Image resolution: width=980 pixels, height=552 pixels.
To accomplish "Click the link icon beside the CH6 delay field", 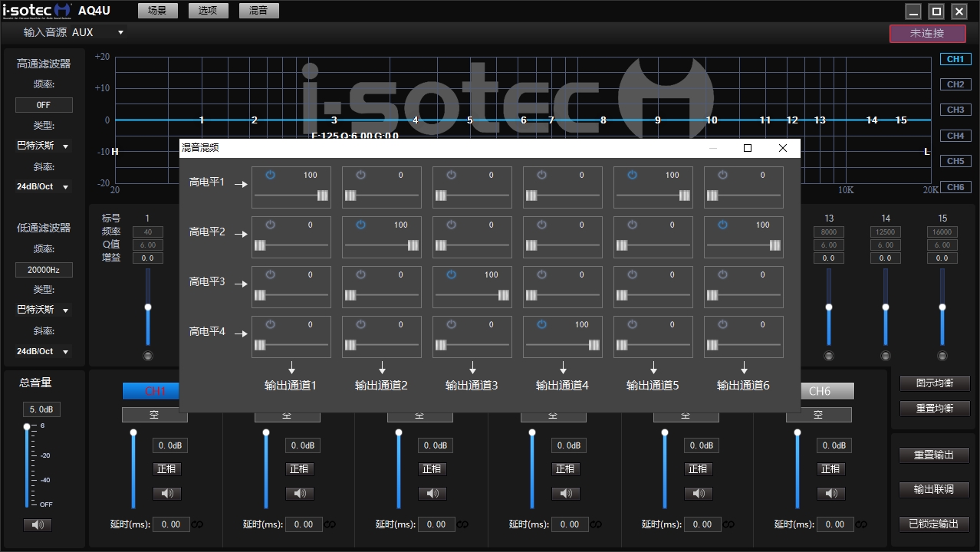I will tap(861, 525).
